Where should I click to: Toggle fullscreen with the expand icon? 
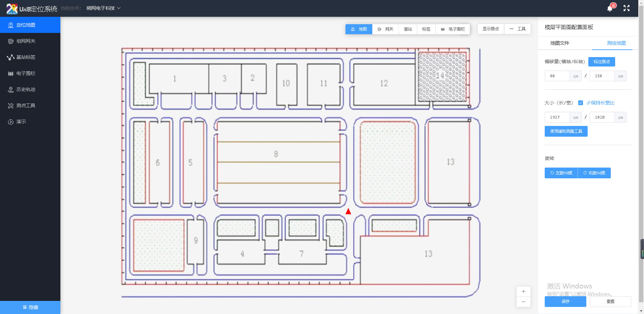point(626,8)
